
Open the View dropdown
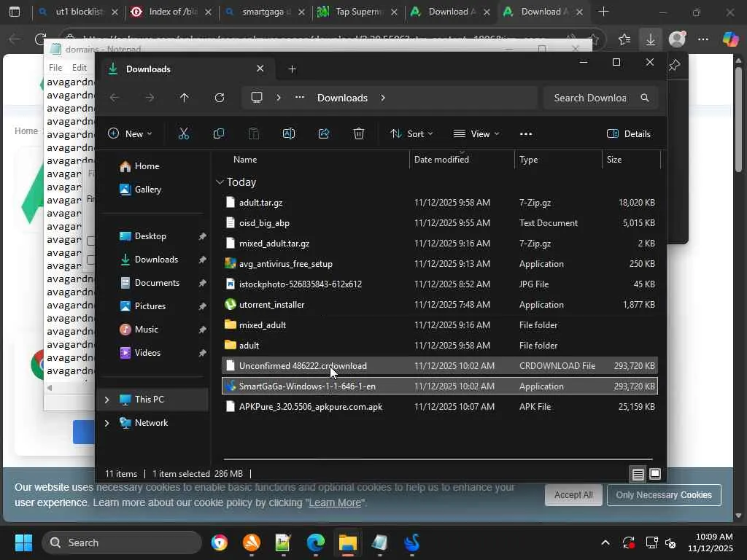tap(476, 134)
